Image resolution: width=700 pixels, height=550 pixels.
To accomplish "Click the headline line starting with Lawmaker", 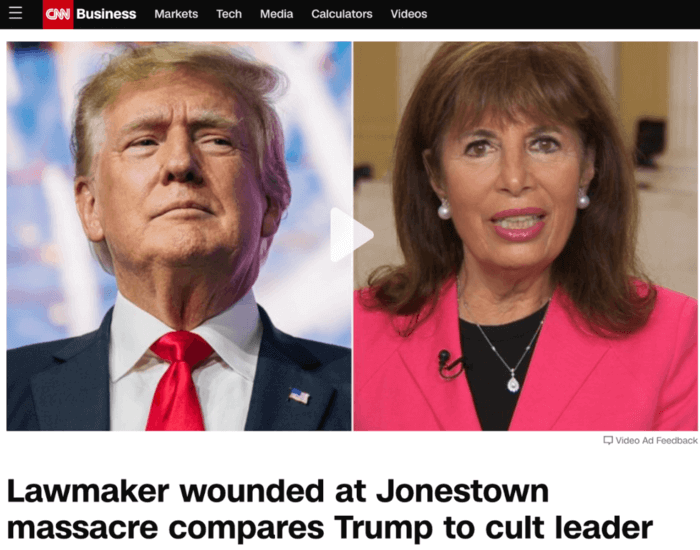I will pyautogui.click(x=278, y=492).
